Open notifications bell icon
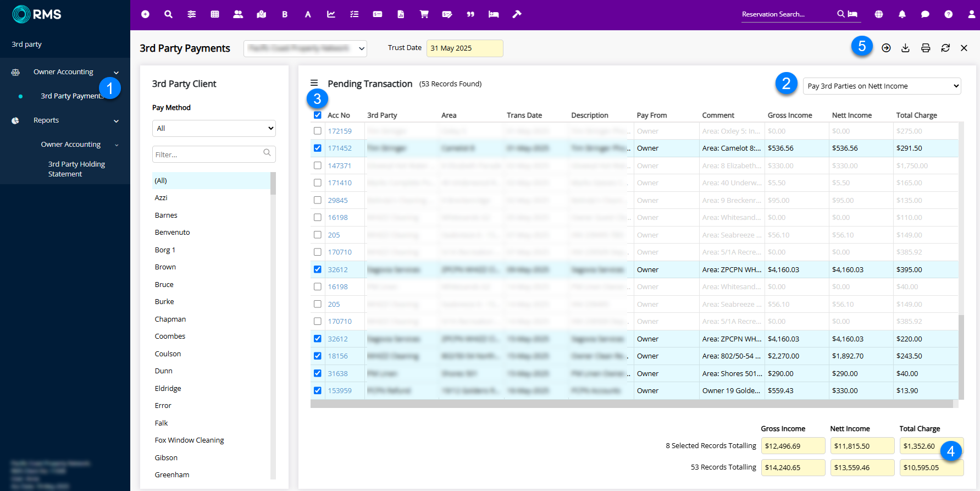 coord(902,14)
